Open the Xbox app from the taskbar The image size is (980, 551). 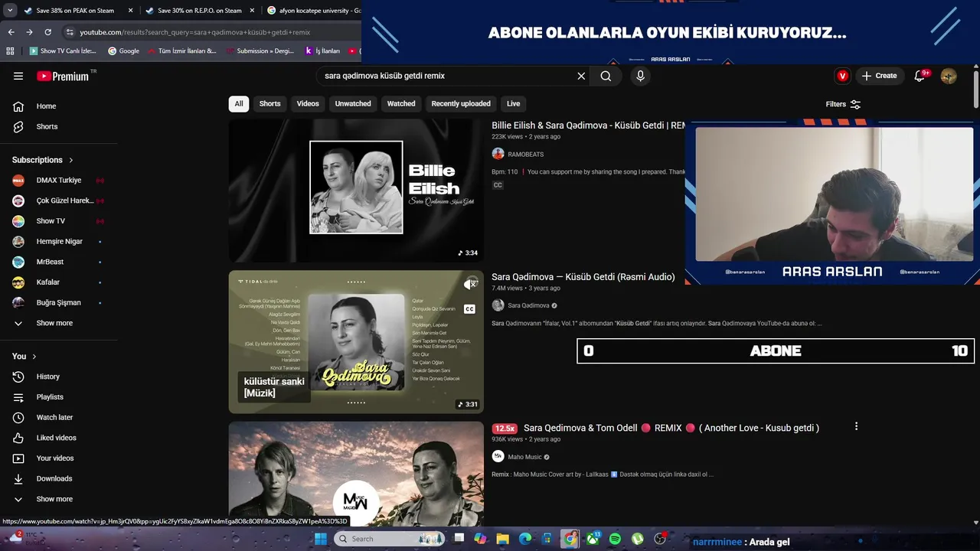coord(593,539)
